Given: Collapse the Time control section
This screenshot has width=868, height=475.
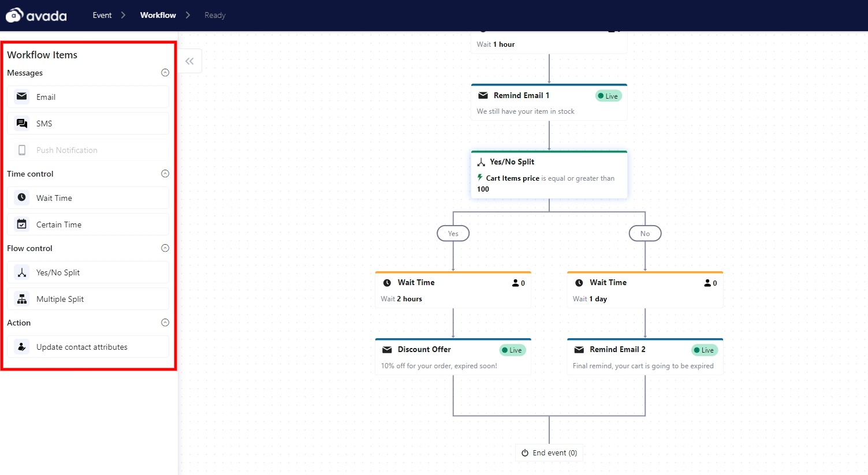Looking at the screenshot, I should coord(165,174).
